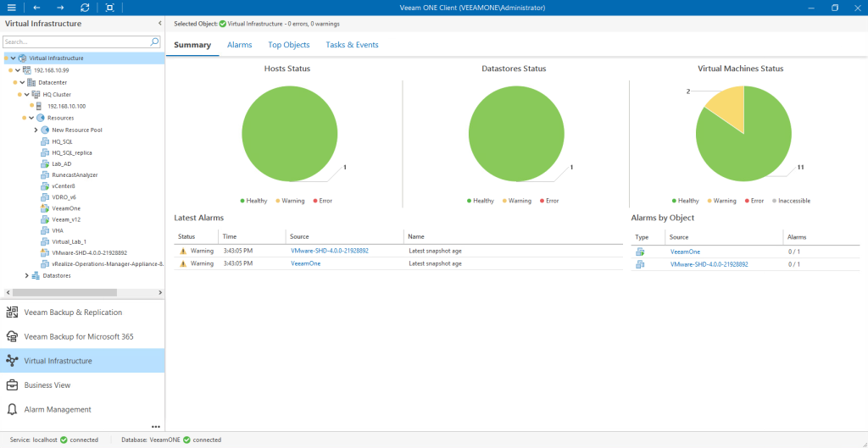This screenshot has height=448, width=868.
Task: Click the Veeam Backup for Microsoft 365 icon
Action: point(12,336)
